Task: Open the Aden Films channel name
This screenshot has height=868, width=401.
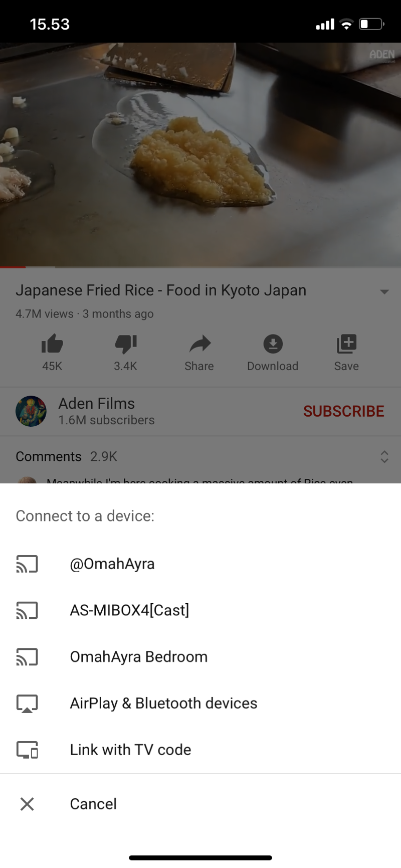Action: click(97, 404)
